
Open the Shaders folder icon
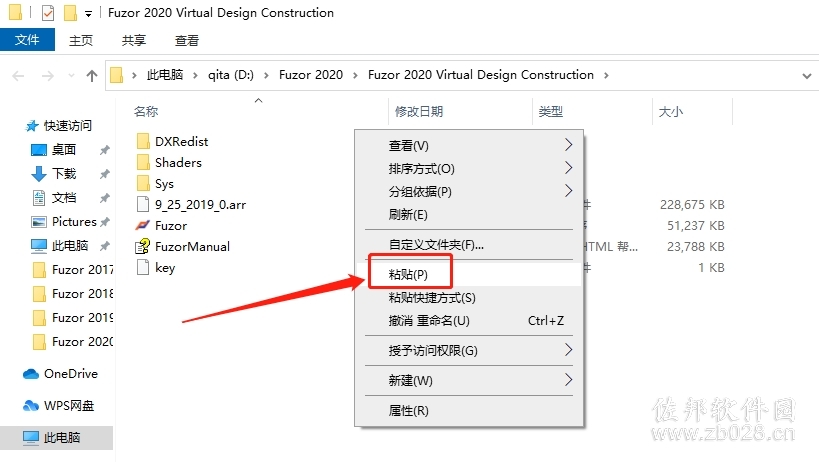143,162
